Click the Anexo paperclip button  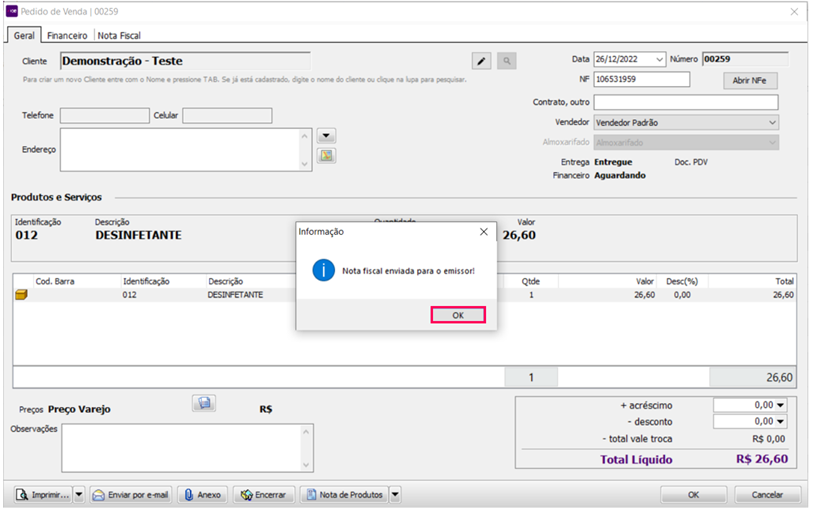(x=202, y=494)
